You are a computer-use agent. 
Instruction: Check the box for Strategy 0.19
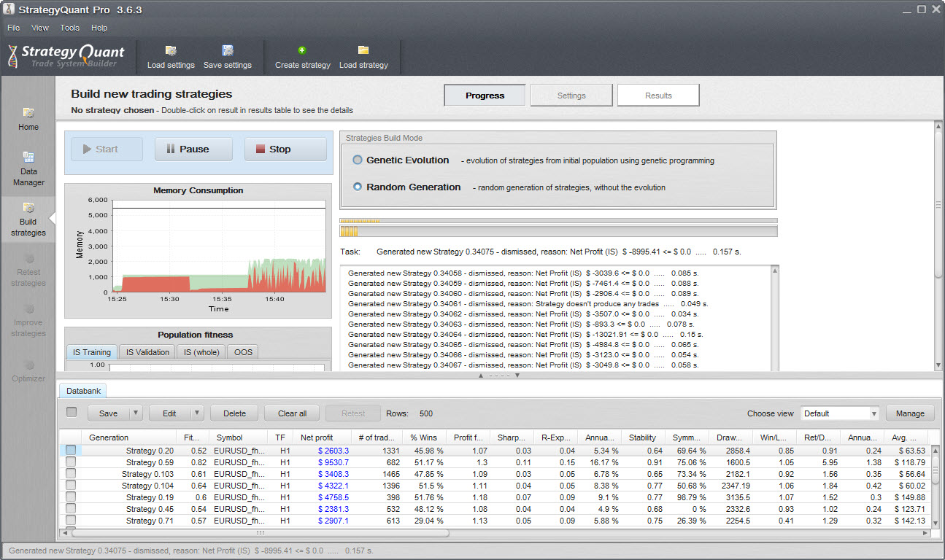[x=71, y=497]
